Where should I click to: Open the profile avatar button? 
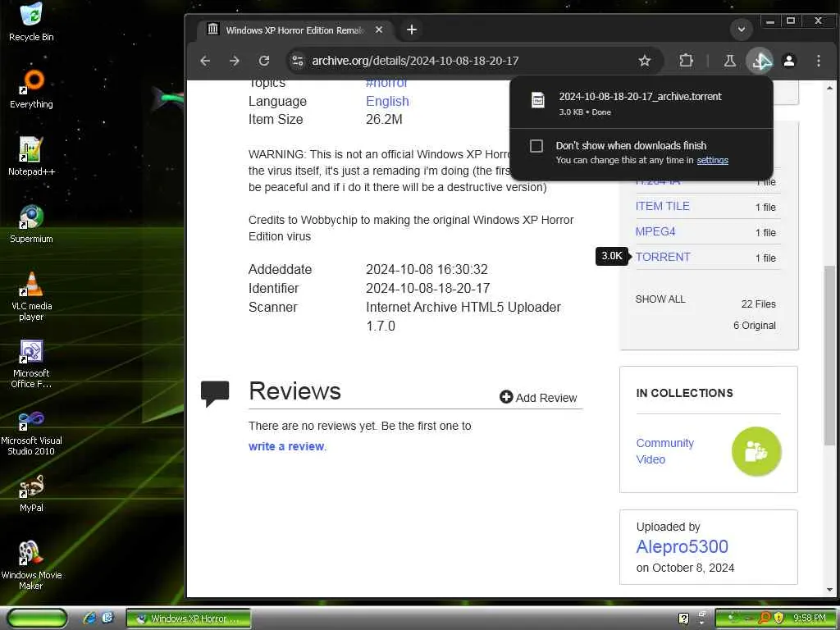coord(788,61)
